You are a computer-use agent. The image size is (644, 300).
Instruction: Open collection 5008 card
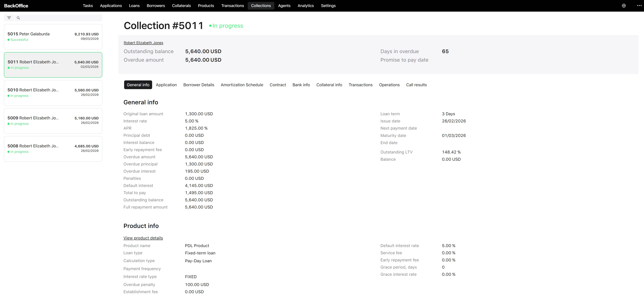click(53, 149)
